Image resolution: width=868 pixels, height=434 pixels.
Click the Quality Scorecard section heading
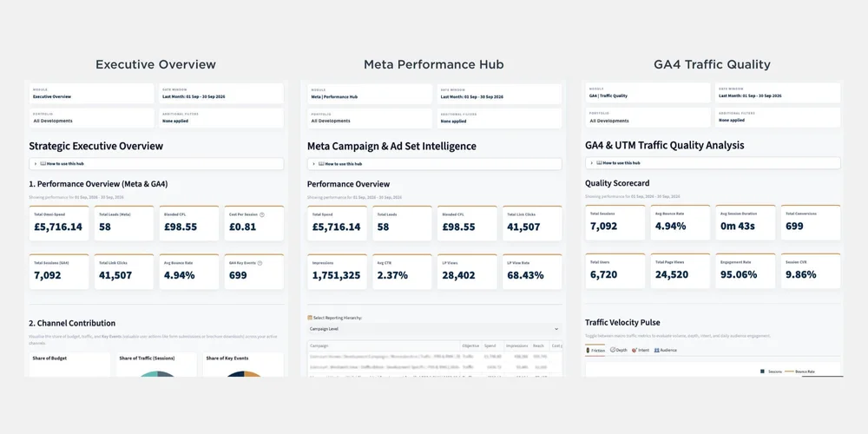pyautogui.click(x=617, y=183)
